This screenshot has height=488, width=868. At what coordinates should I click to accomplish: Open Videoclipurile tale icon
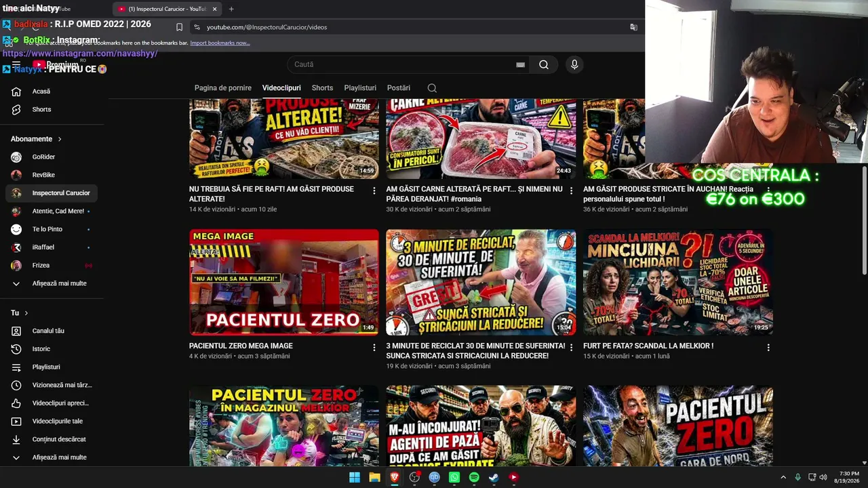(x=16, y=421)
